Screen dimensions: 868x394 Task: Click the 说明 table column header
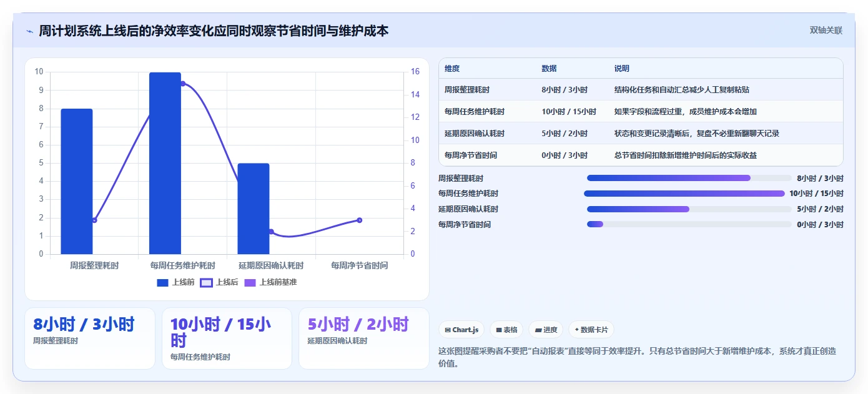click(x=622, y=69)
